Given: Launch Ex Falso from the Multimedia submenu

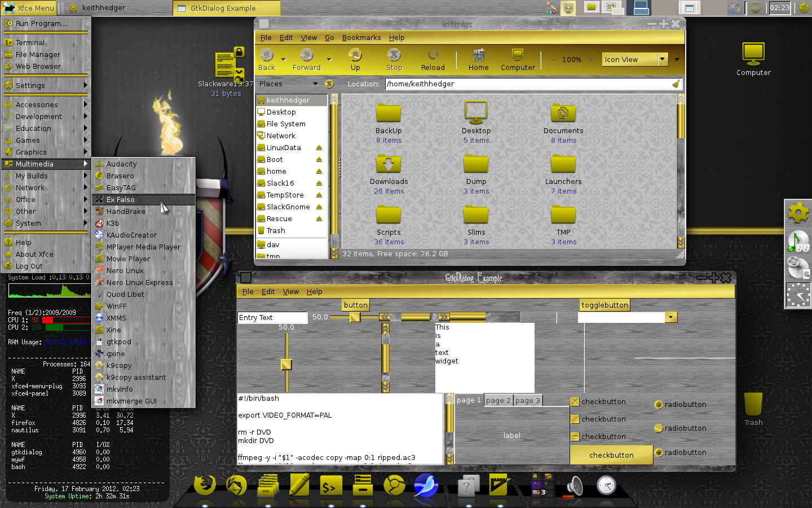Looking at the screenshot, I should [144, 200].
